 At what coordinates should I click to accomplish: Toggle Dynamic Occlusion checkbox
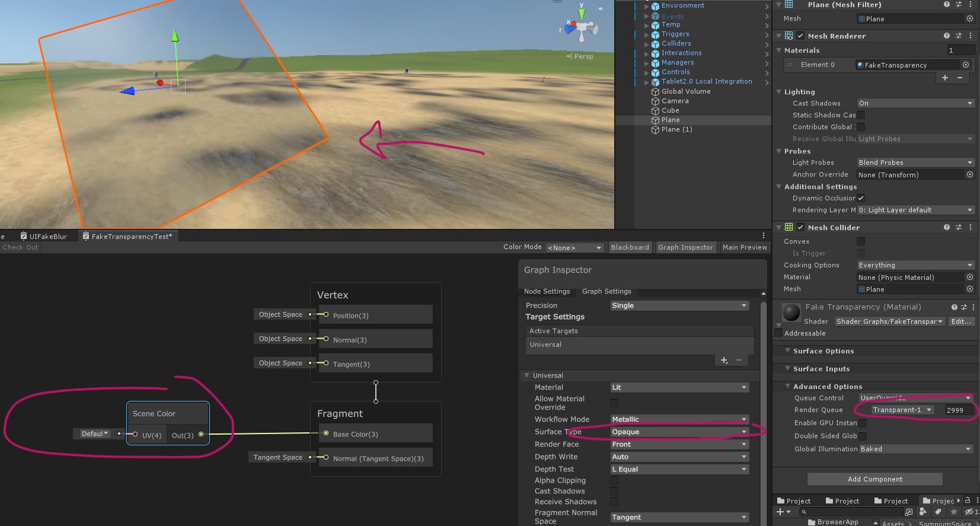pos(861,198)
